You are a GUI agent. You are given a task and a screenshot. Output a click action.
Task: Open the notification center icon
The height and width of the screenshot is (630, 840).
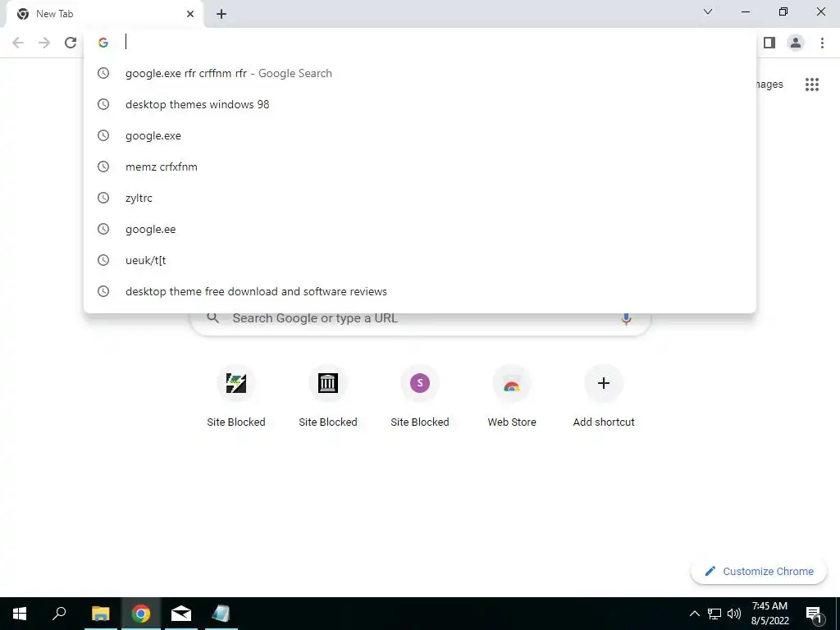pyautogui.click(x=814, y=614)
